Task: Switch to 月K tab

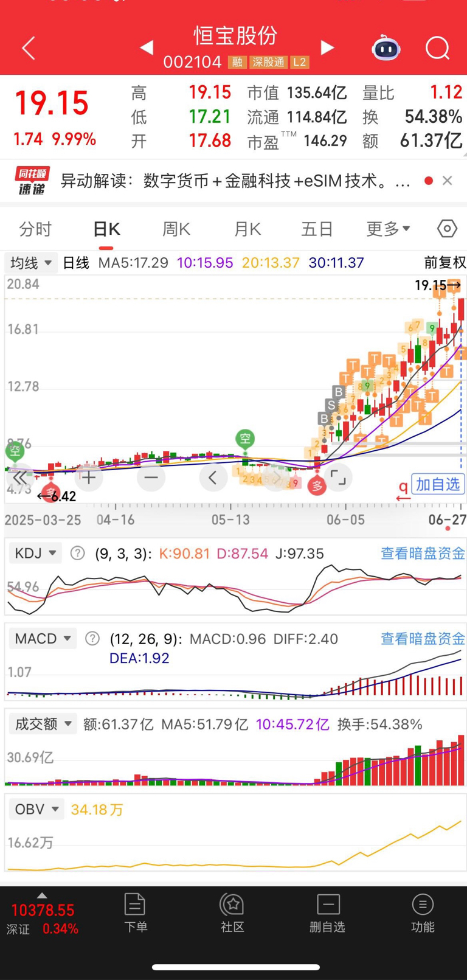Action: 247,229
